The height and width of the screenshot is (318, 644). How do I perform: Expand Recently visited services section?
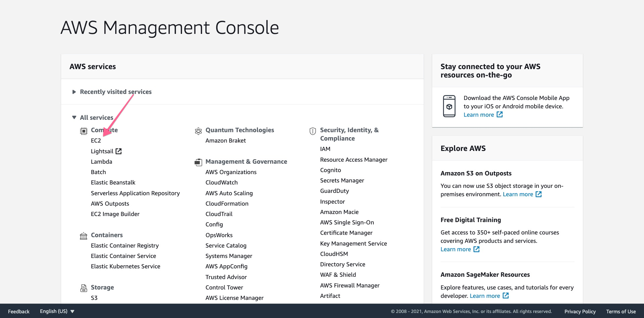point(112,92)
